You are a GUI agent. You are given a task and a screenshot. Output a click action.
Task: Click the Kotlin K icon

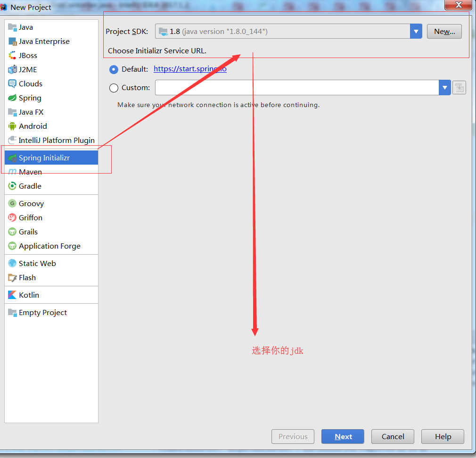point(12,295)
